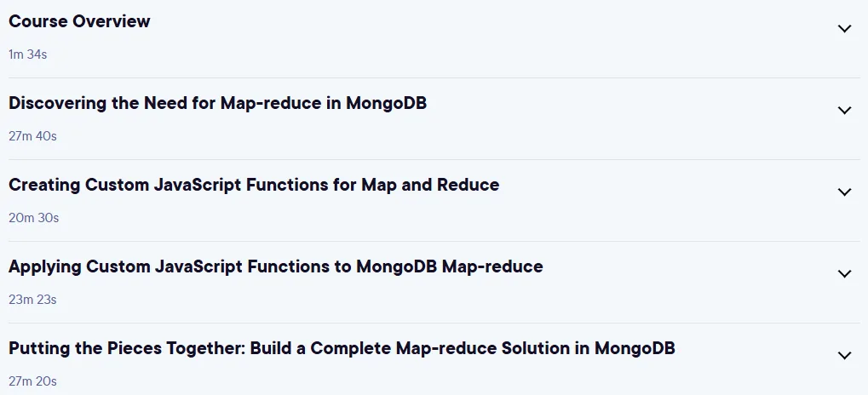Expand chevron for Applying Custom JavaScript Functions
This screenshot has width=868, height=395.
coord(844,274)
